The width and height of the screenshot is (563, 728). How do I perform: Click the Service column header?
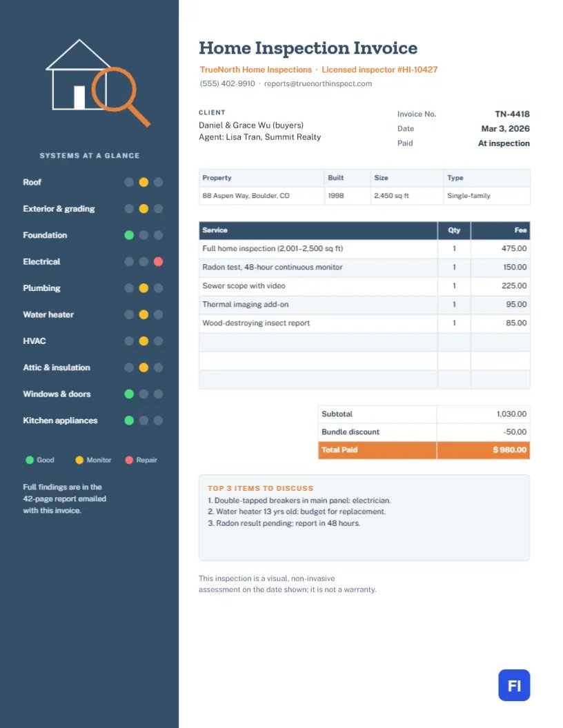click(318, 230)
